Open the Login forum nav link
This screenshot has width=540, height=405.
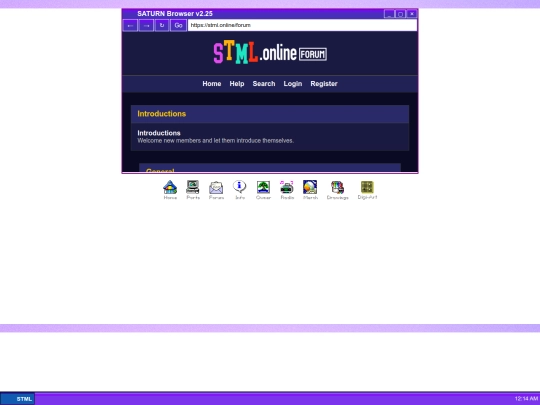tap(293, 84)
